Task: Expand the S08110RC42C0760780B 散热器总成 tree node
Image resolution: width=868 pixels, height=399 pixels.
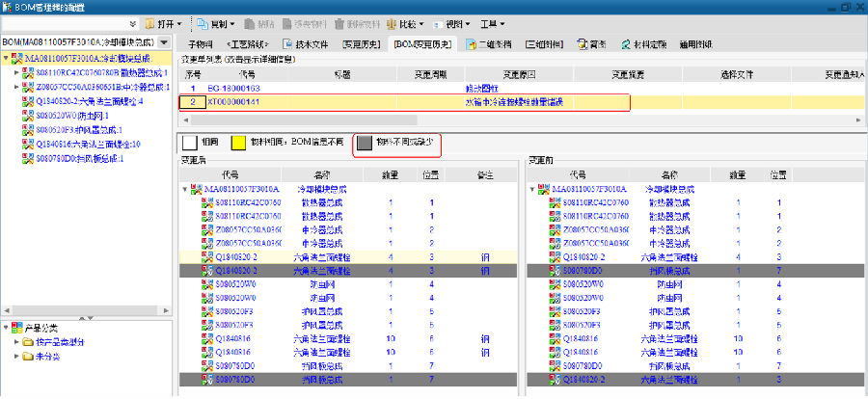Action: click(x=17, y=73)
